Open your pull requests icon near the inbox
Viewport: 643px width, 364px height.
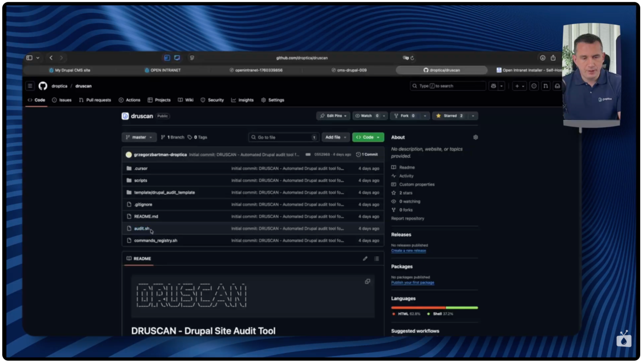point(546,86)
